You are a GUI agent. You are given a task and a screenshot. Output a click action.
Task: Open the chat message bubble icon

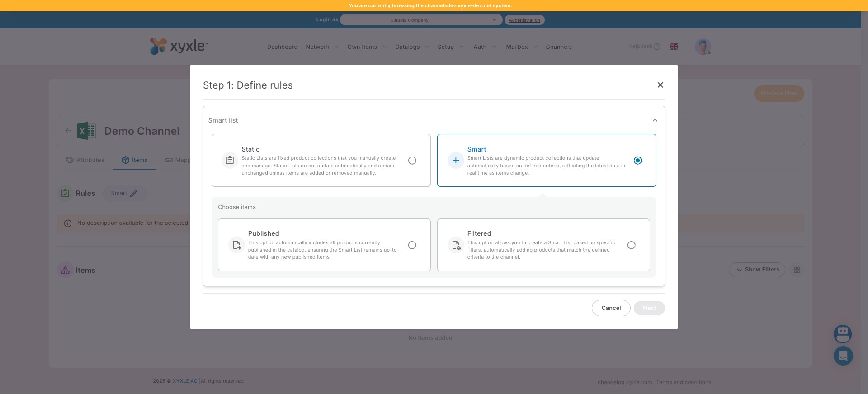coord(843,356)
